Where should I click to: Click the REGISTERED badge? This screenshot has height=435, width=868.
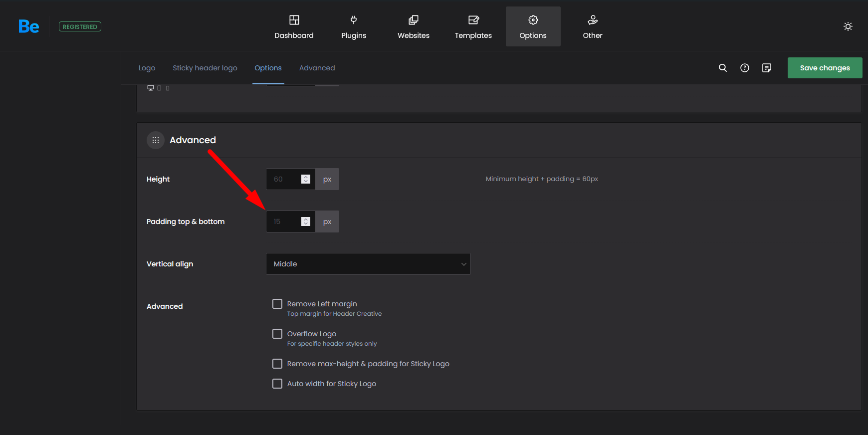pos(80,26)
